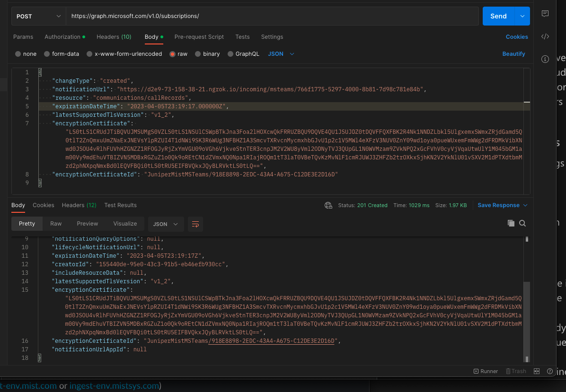Switch response view to Pretty

coord(27,224)
